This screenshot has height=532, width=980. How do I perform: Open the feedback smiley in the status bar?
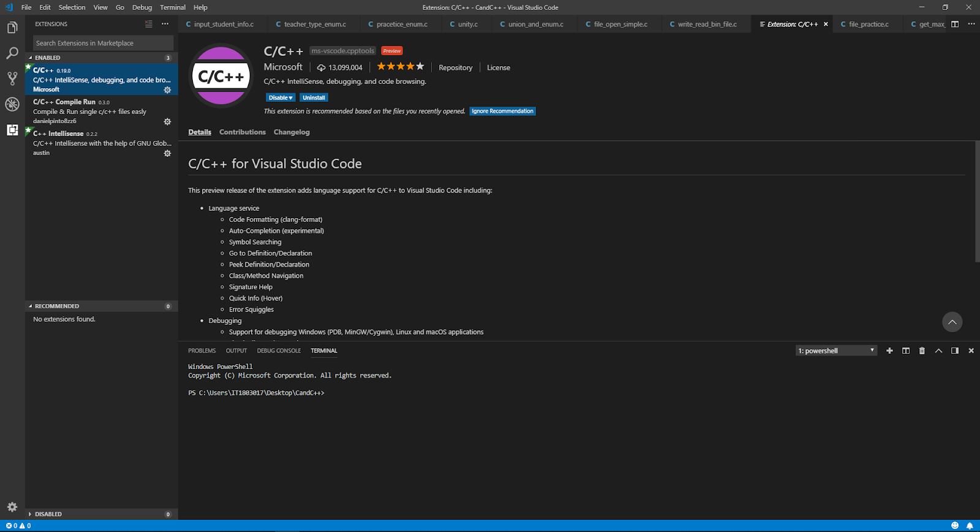(955, 525)
